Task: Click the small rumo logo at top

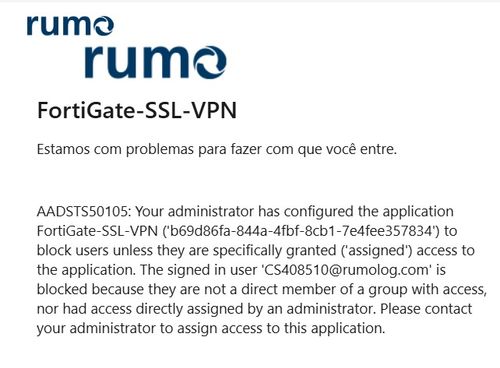Action: point(70,25)
